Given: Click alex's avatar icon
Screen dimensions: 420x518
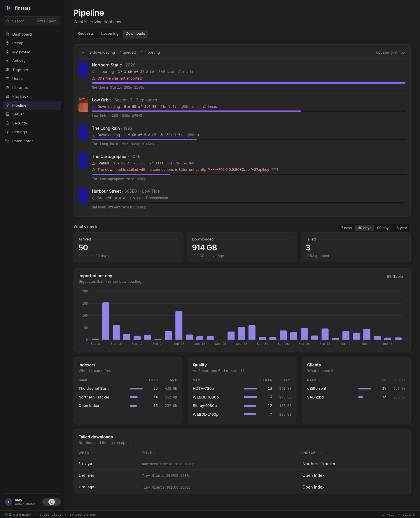Looking at the screenshot, I should click(8, 502).
